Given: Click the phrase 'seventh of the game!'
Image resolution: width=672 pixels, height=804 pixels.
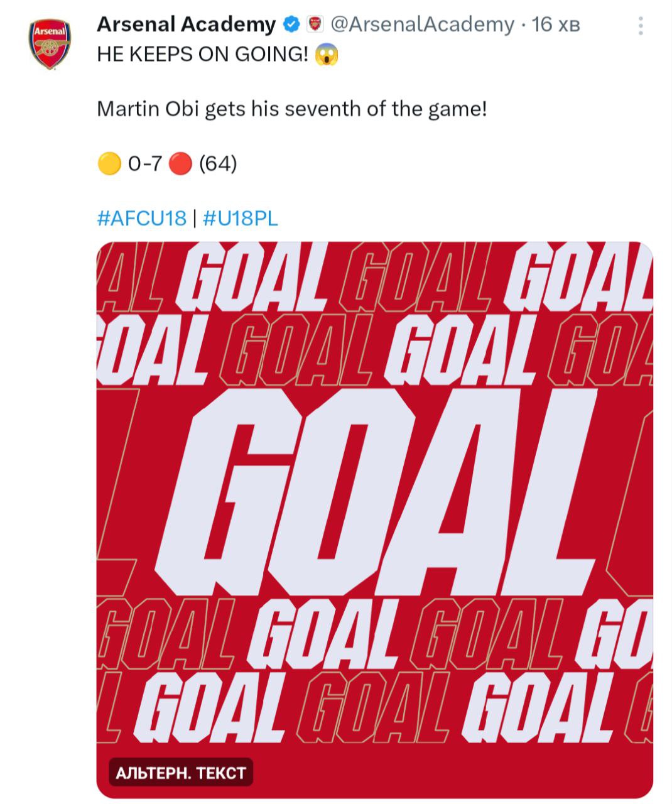Looking at the screenshot, I should coord(385,109).
